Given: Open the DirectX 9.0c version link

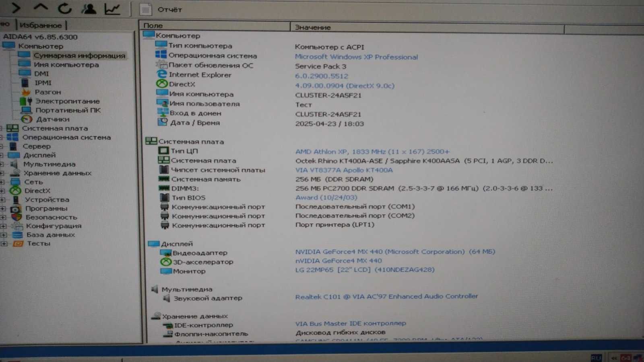Looking at the screenshot, I should tap(345, 86).
